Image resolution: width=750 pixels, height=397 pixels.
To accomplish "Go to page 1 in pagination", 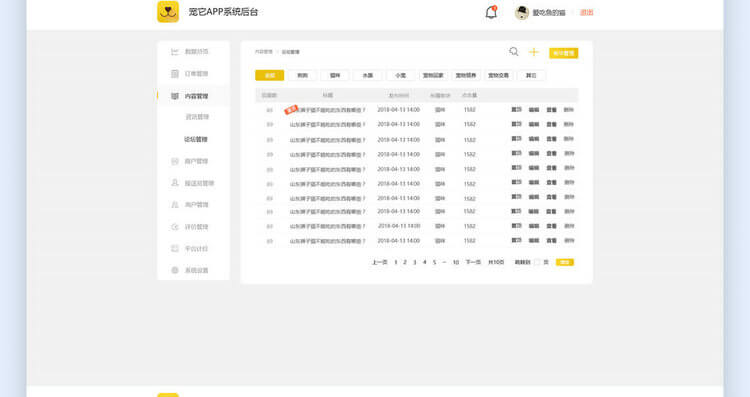I will pyautogui.click(x=396, y=262).
